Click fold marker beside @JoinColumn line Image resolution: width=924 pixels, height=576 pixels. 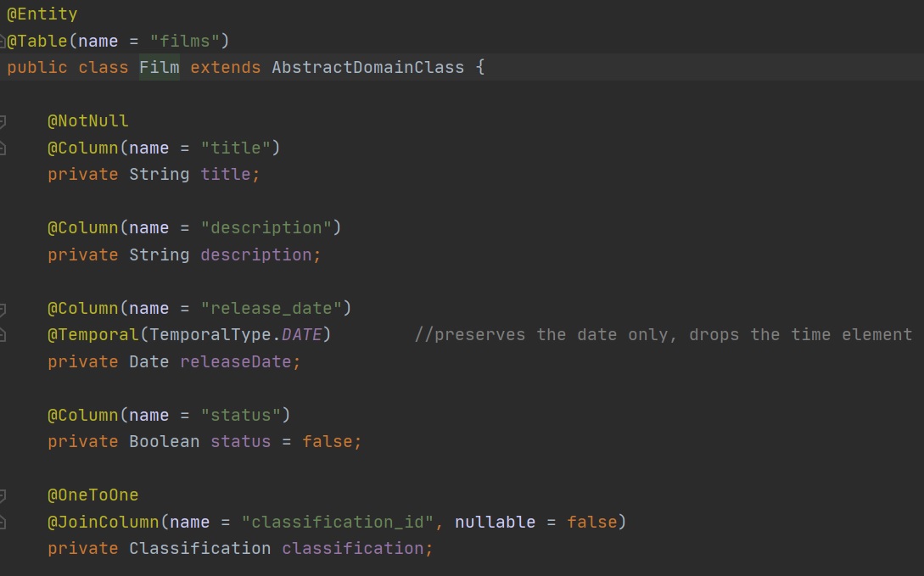pyautogui.click(x=3, y=522)
